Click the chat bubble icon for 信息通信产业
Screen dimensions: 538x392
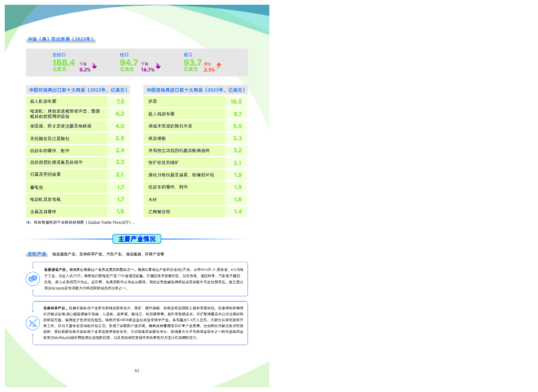33,278
